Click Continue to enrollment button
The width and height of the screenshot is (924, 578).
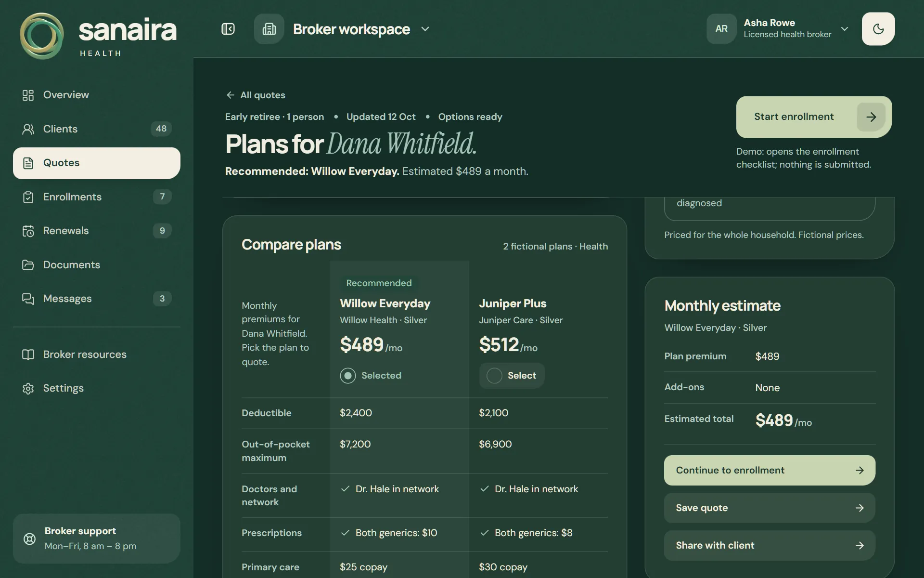click(770, 470)
